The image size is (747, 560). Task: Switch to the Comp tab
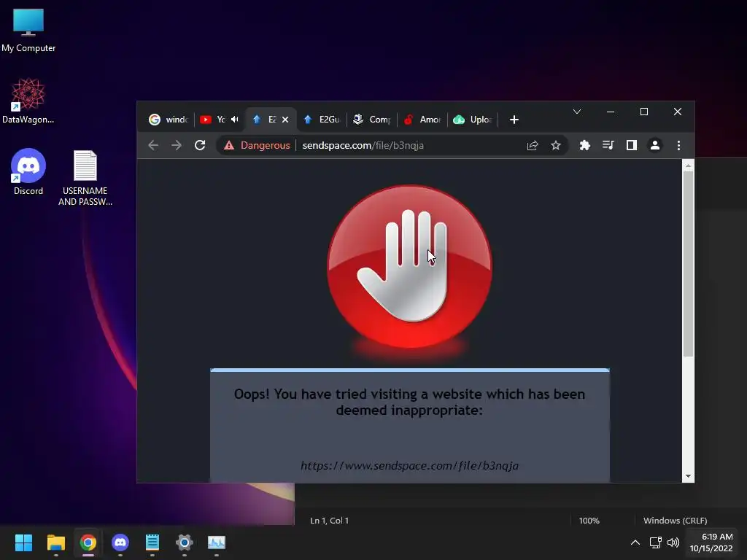point(372,120)
